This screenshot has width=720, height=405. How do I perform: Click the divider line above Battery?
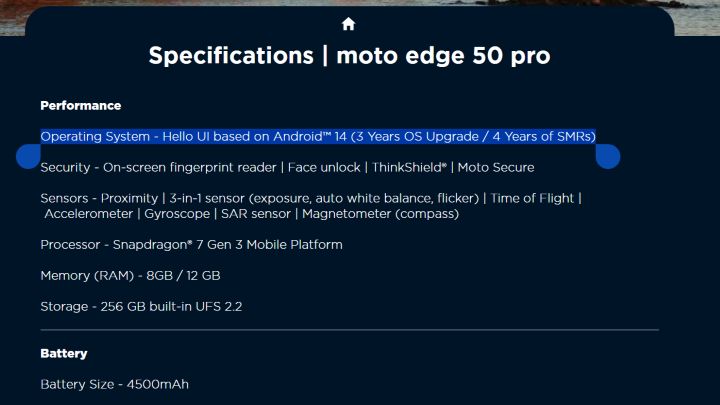click(349, 330)
